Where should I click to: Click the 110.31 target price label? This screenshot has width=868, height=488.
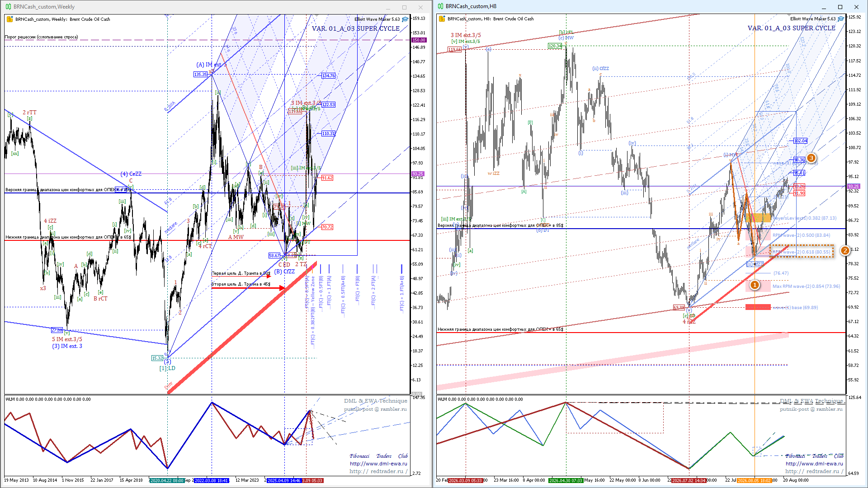coord(328,134)
